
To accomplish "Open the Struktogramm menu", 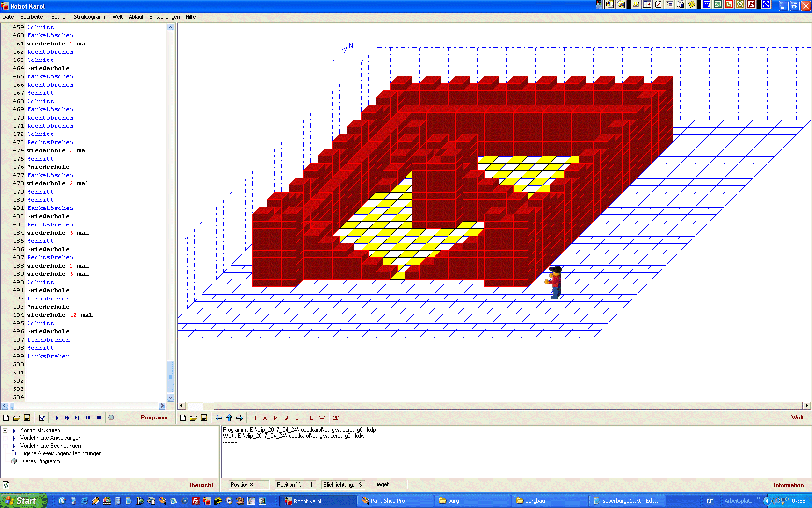I will [90, 17].
